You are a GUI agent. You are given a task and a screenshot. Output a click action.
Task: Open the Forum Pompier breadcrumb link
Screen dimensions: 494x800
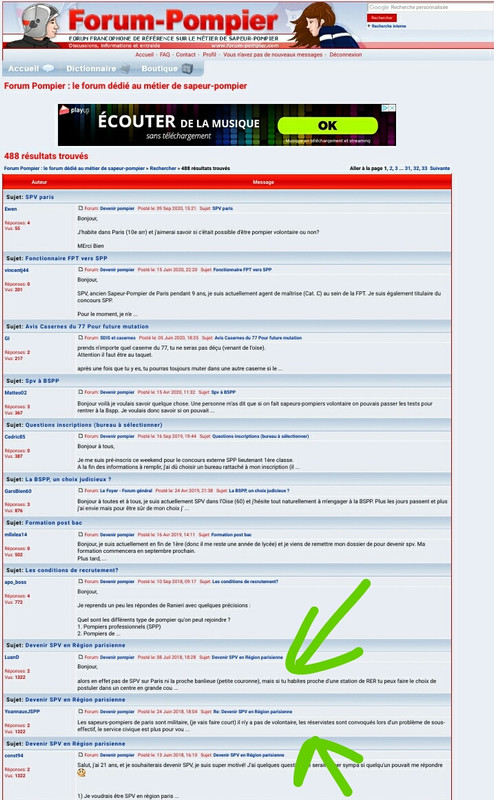(x=75, y=168)
